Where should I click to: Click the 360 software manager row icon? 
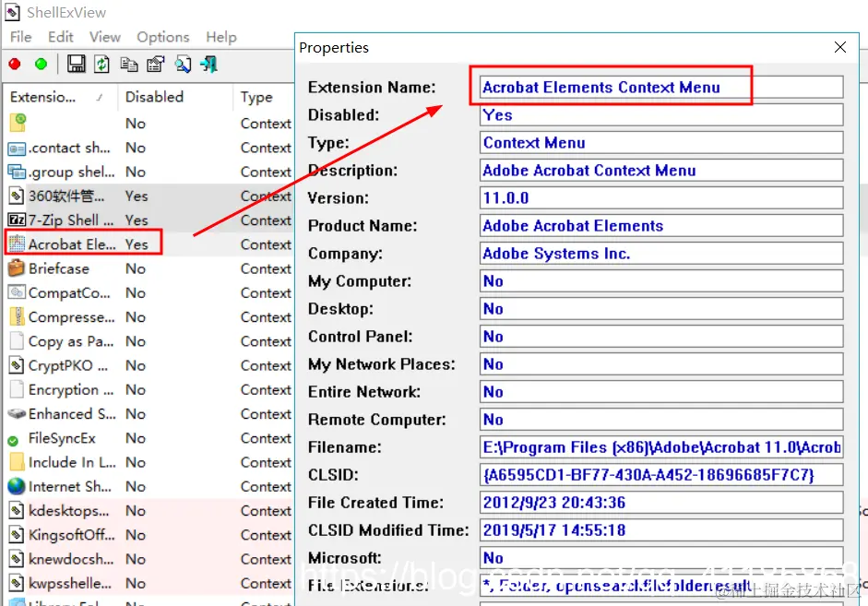17,196
